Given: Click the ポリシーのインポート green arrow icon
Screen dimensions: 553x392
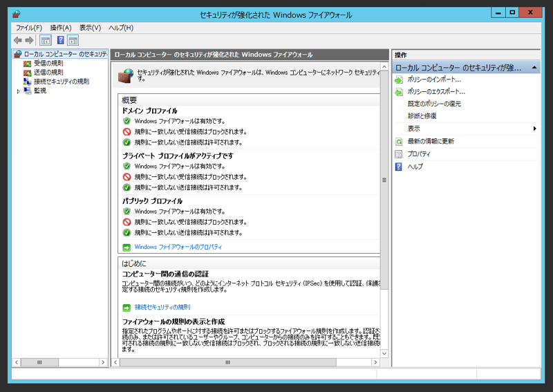Looking at the screenshot, I should [399, 80].
